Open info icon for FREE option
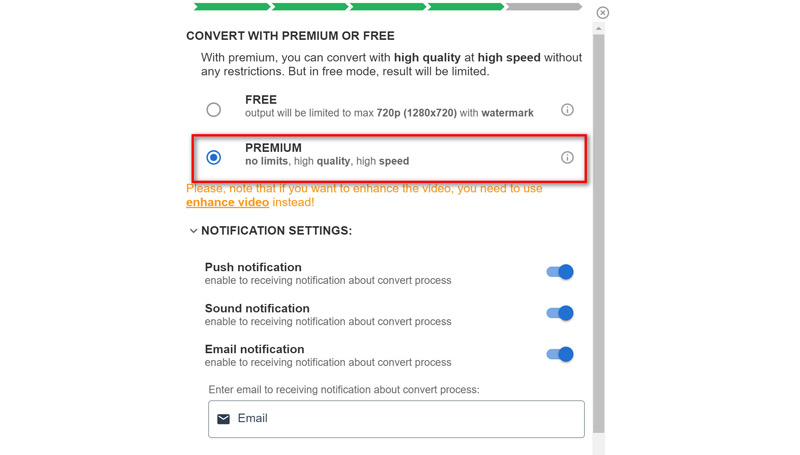The image size is (800, 455). click(x=567, y=110)
